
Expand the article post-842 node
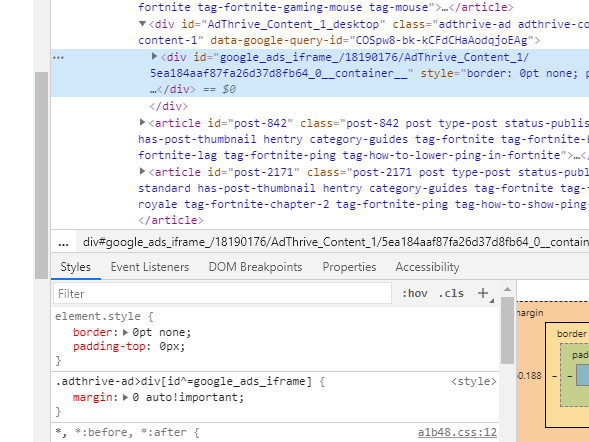[x=142, y=122]
